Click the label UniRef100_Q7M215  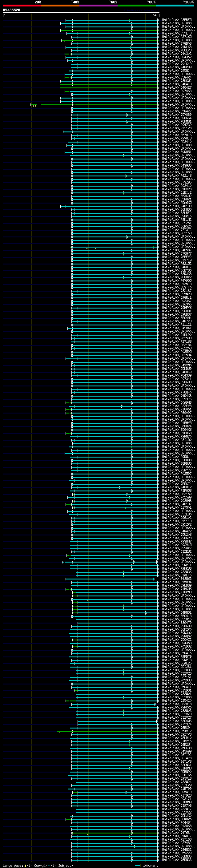click(x=176, y=741)
